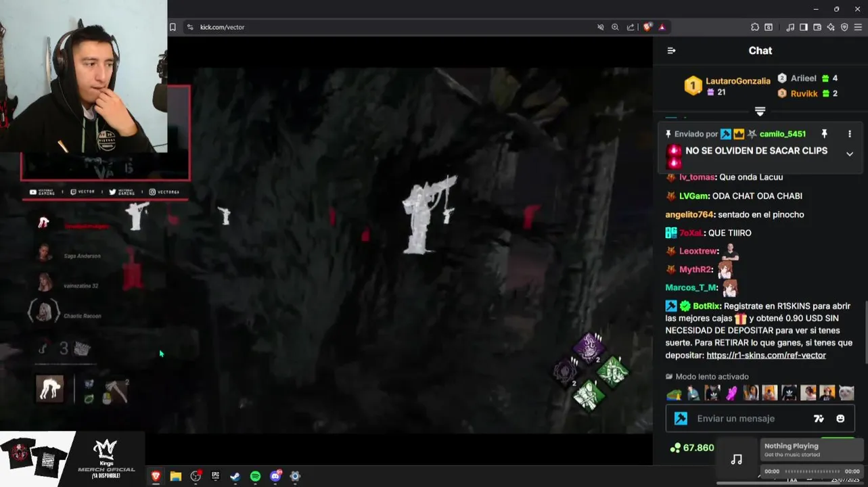Bookmark page via icon left of address bar

coord(173,27)
